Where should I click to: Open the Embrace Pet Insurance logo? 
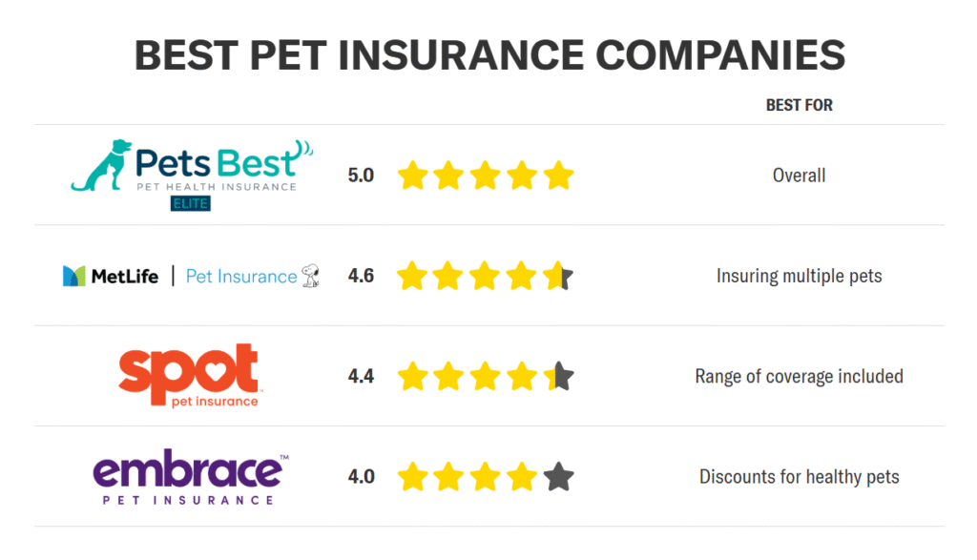[x=191, y=477]
